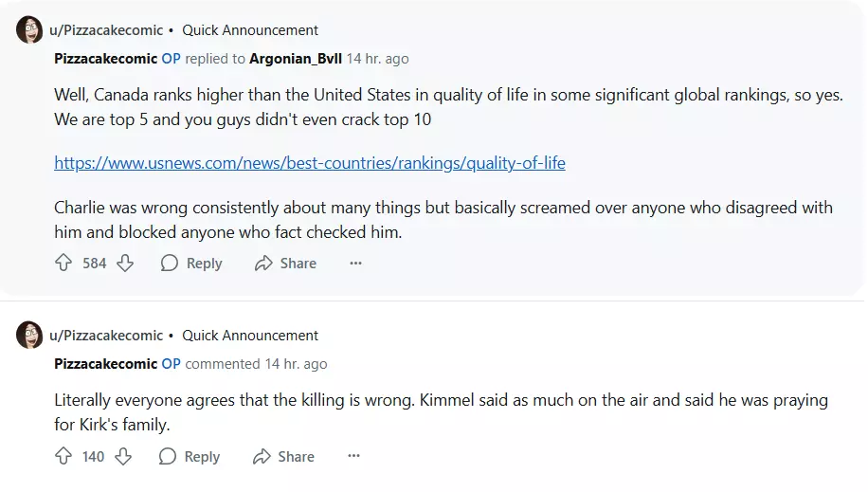Click the bold Pizzacakecomic name in the reply
Screen dimensions: 868x492
point(105,59)
